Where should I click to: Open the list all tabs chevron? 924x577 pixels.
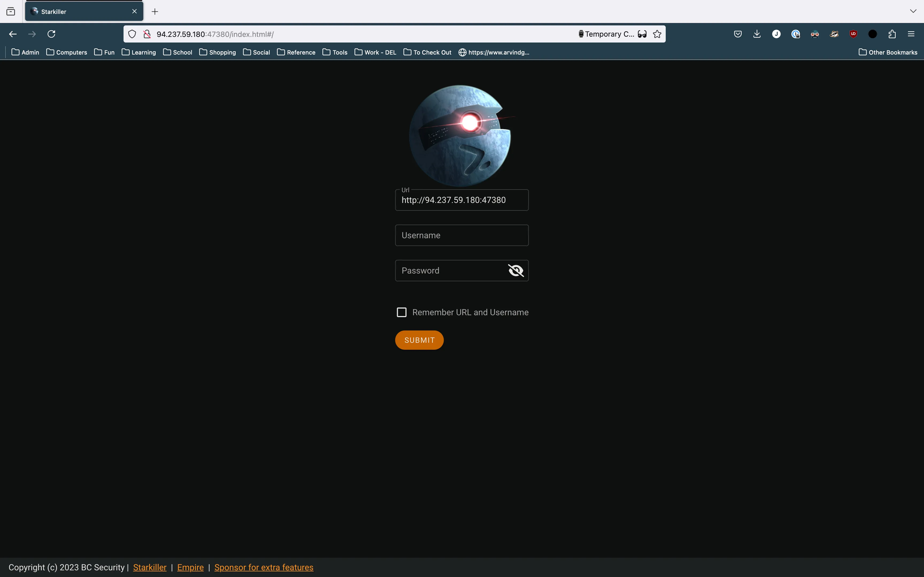(913, 11)
